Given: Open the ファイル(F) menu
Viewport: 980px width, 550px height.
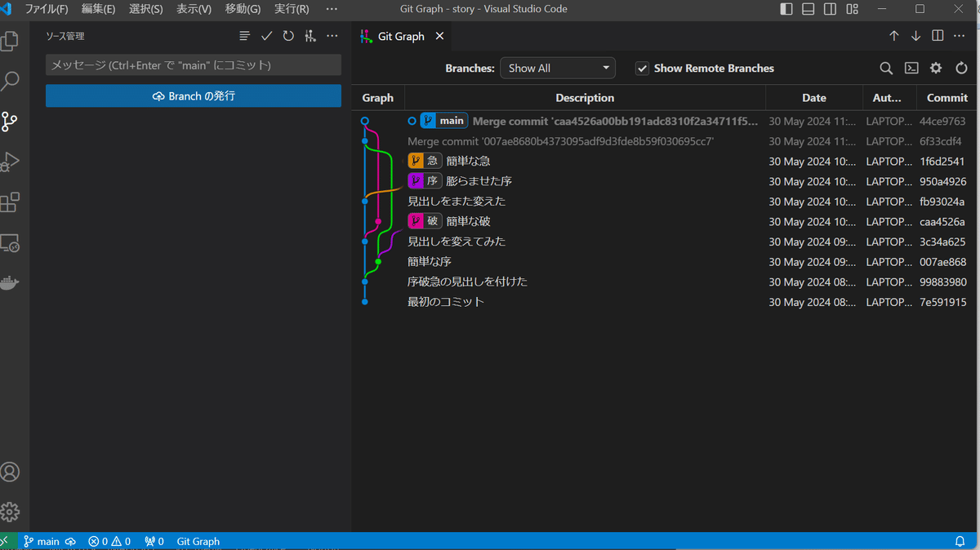Looking at the screenshot, I should point(47,9).
